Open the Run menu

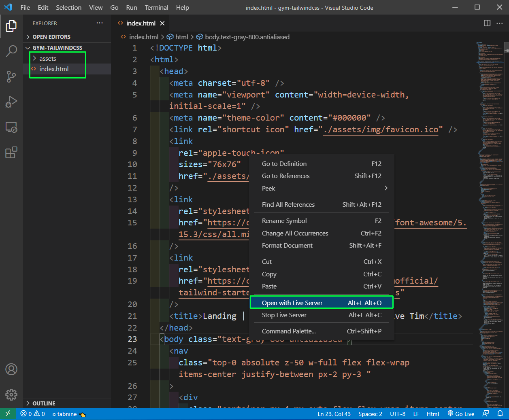[x=131, y=7]
